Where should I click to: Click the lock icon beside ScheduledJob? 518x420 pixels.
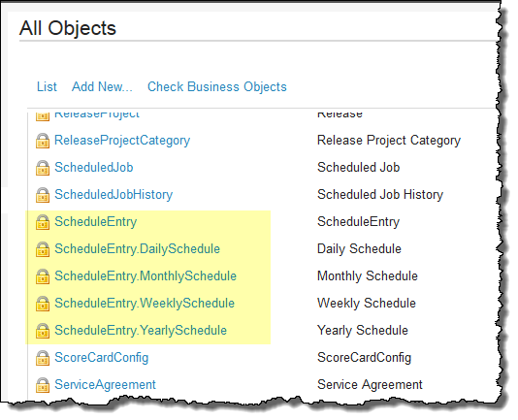click(43, 168)
